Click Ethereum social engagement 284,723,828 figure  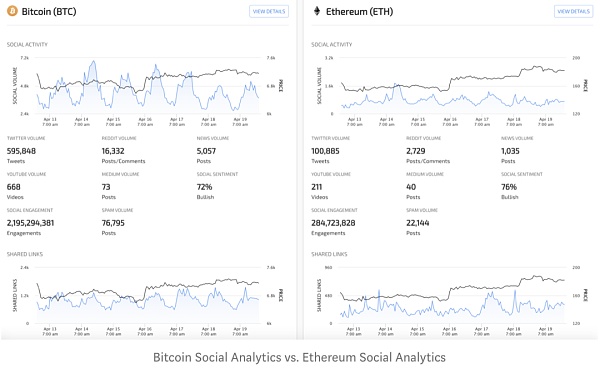tap(333, 223)
